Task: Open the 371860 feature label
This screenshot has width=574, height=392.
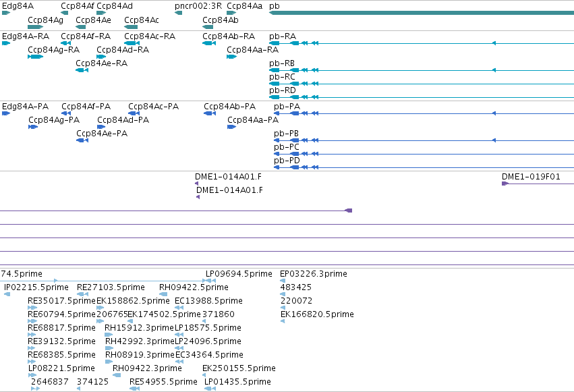Action: (218, 314)
